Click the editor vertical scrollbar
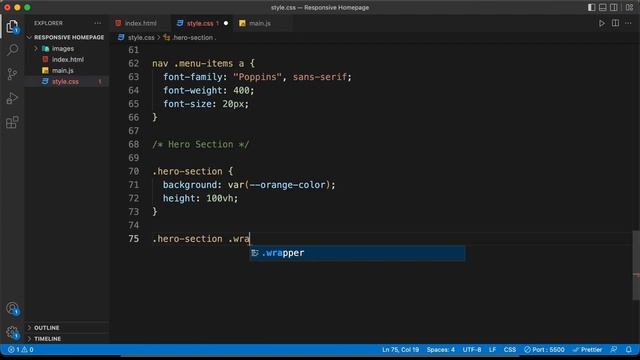The image size is (640, 360). (x=636, y=265)
